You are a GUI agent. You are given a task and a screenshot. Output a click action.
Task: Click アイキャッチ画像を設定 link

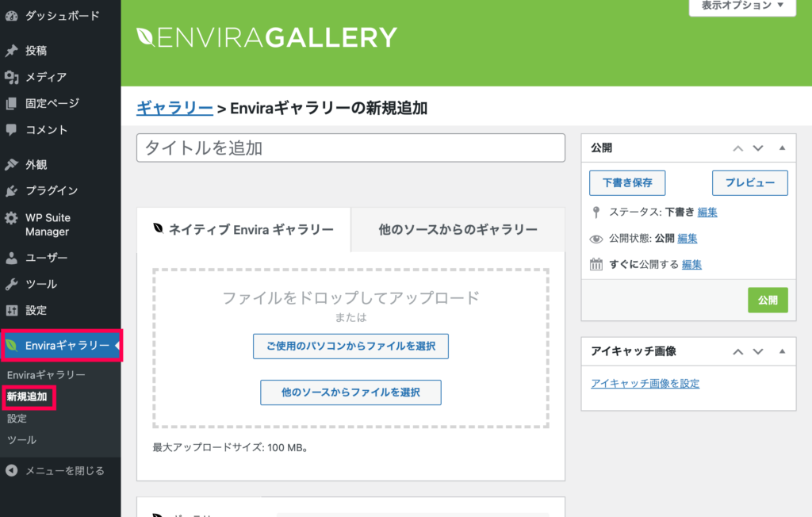pos(645,383)
